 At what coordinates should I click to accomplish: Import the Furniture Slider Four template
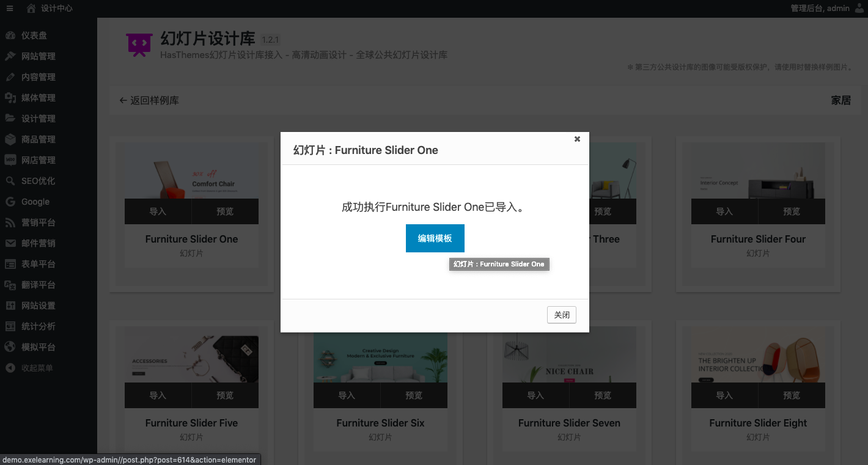click(724, 211)
